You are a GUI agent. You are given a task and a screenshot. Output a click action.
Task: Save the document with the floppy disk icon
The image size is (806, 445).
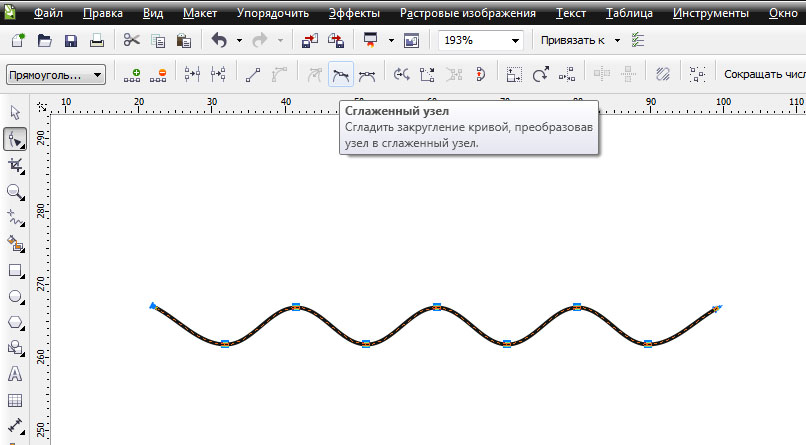point(71,40)
